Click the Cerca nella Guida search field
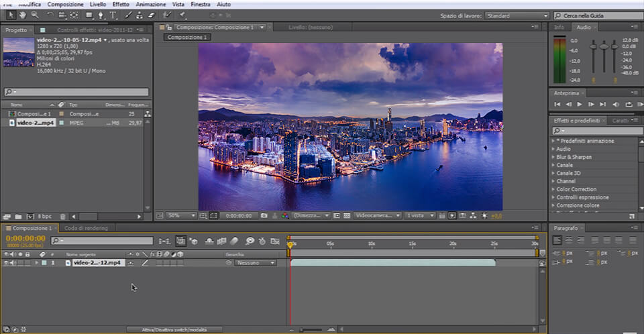644x334 pixels. (598, 15)
